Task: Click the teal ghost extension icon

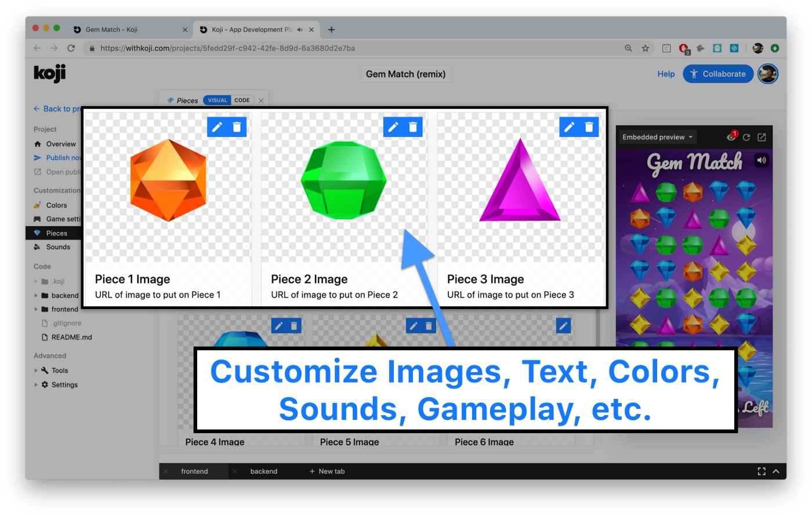Action: (x=717, y=48)
